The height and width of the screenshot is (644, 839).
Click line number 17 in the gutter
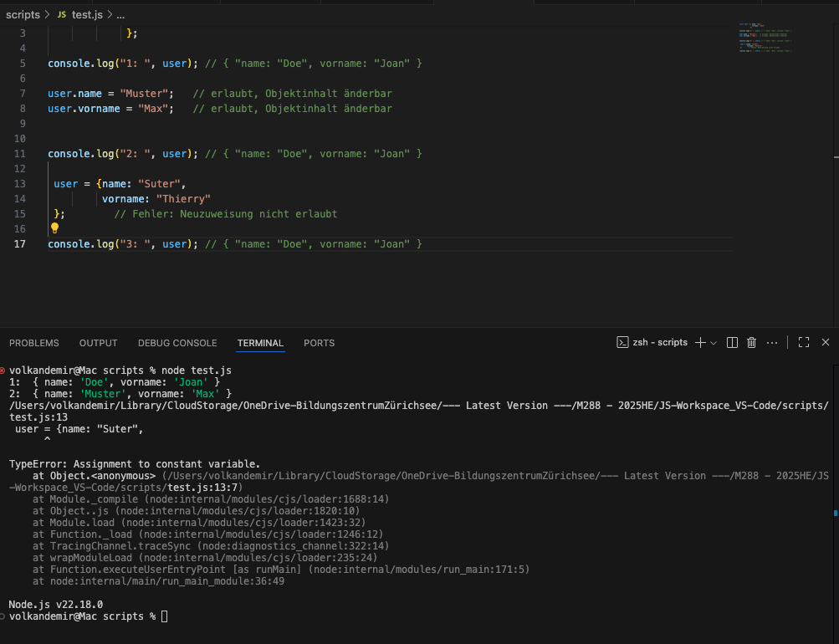tap(20, 244)
